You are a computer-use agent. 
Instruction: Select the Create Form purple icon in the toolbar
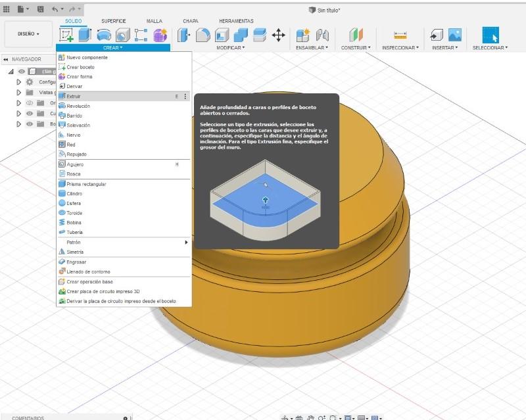[x=160, y=35]
